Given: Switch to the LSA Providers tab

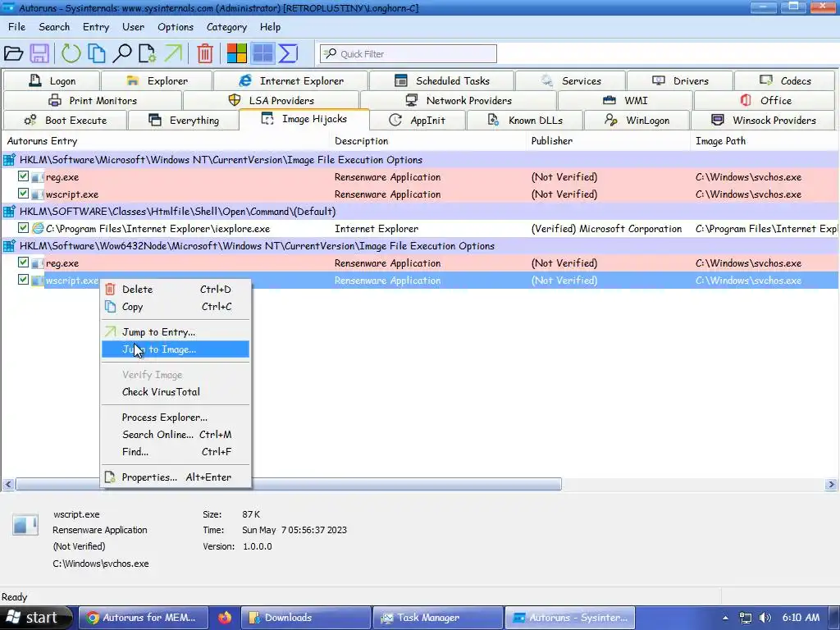Looking at the screenshot, I should 271,101.
